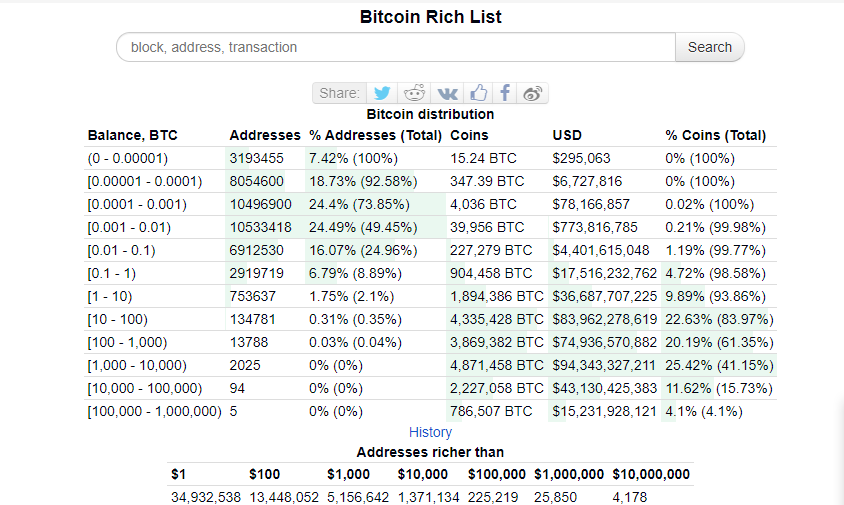Screen dimensions: 844x505
Task: Click the 34,932,538 addresses value
Action: coord(205,496)
